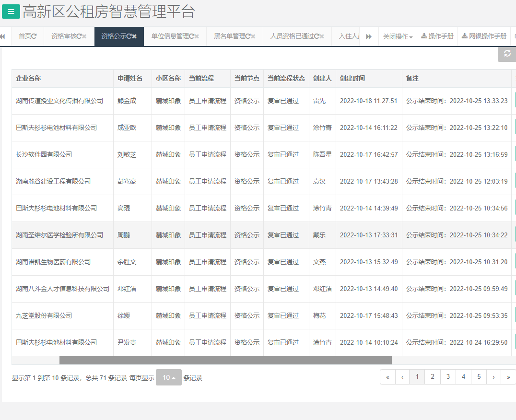The image size is (516, 420).
Task: Jump to the last page with »
Action: pos(508,377)
